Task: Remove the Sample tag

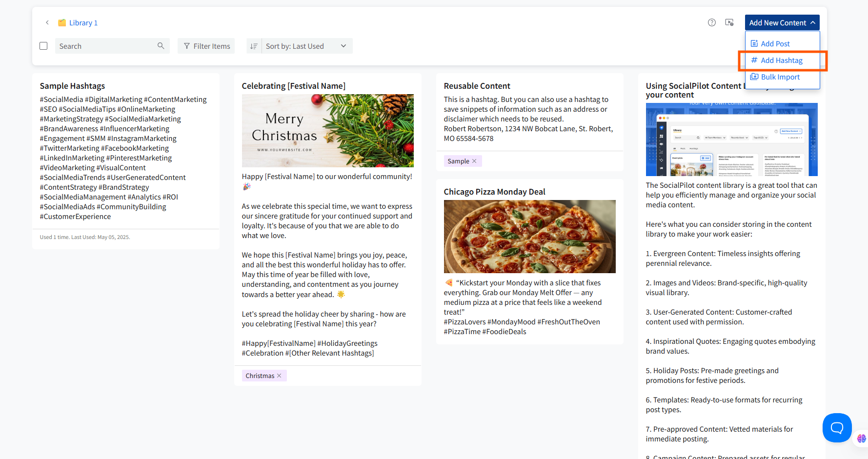Action: tap(474, 161)
